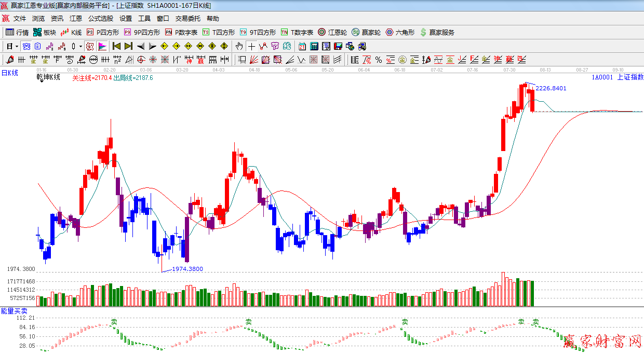The height and width of the screenshot is (354, 644).
Task: Open the 江恩 menu
Action: 76,19
